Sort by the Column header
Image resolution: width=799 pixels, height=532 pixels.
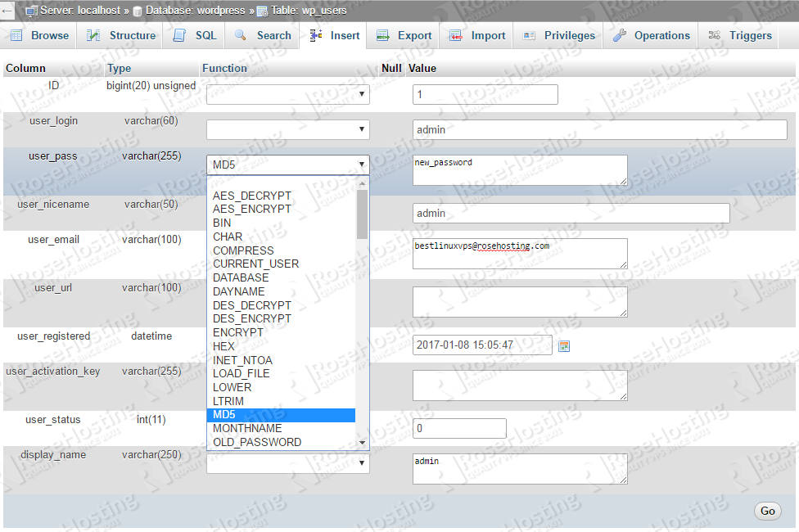(25, 68)
